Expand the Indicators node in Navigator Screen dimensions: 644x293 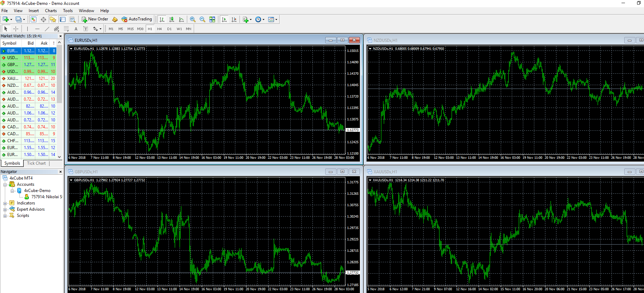pyautogui.click(x=5, y=203)
